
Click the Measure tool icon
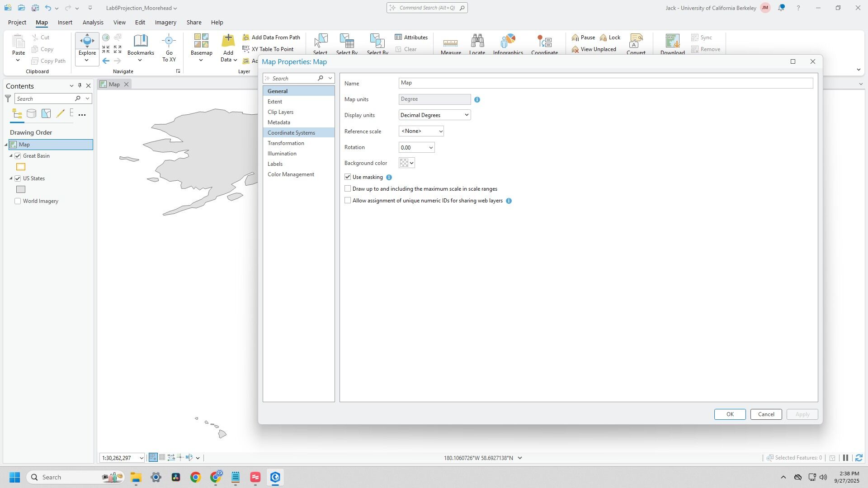450,42
